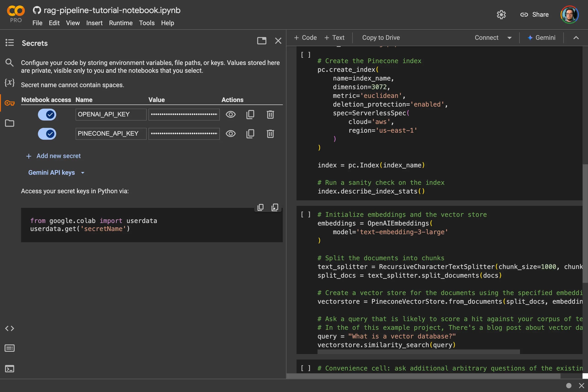This screenshot has width=588, height=392.
Task: Toggle notebook access for PINECONE_API_KEY
Action: point(47,134)
